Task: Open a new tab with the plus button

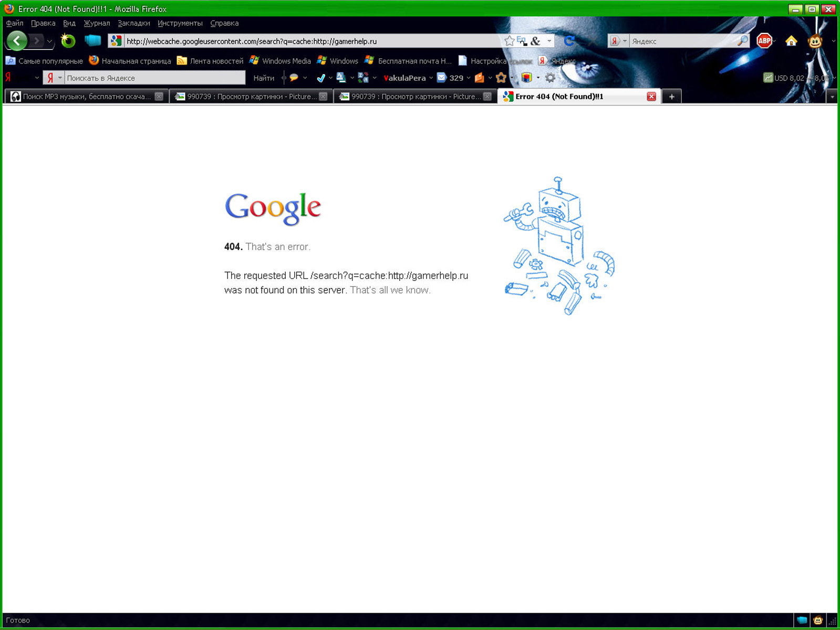Action: tap(671, 96)
